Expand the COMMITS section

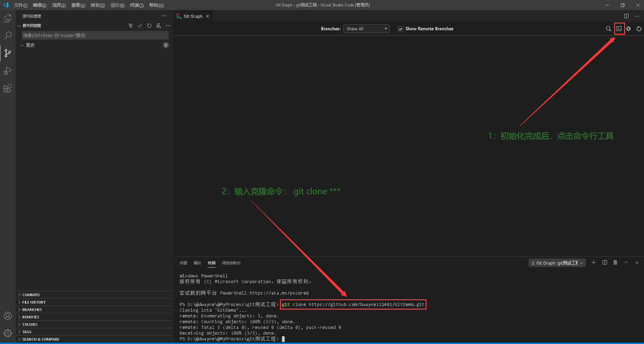(94, 295)
